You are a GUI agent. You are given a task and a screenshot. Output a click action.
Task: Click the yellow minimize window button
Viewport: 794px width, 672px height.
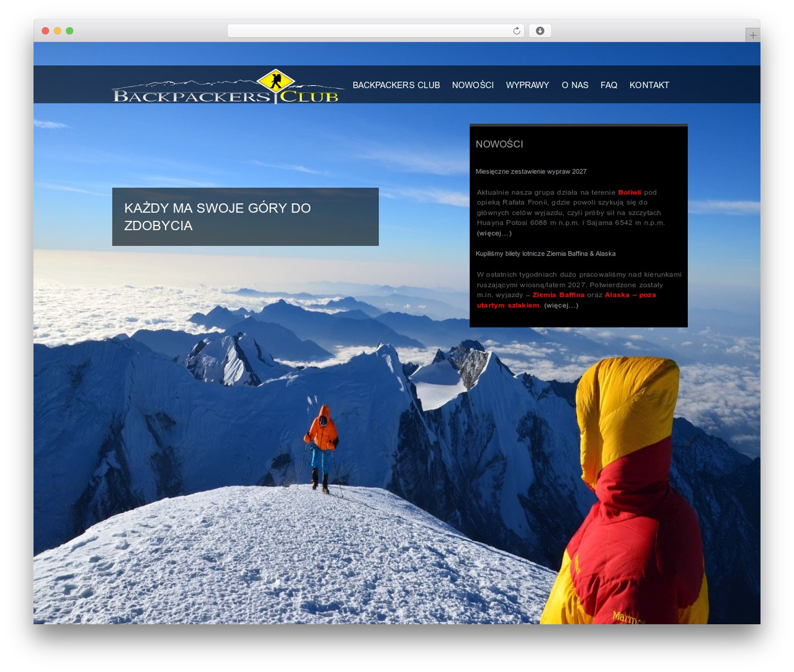(x=57, y=31)
